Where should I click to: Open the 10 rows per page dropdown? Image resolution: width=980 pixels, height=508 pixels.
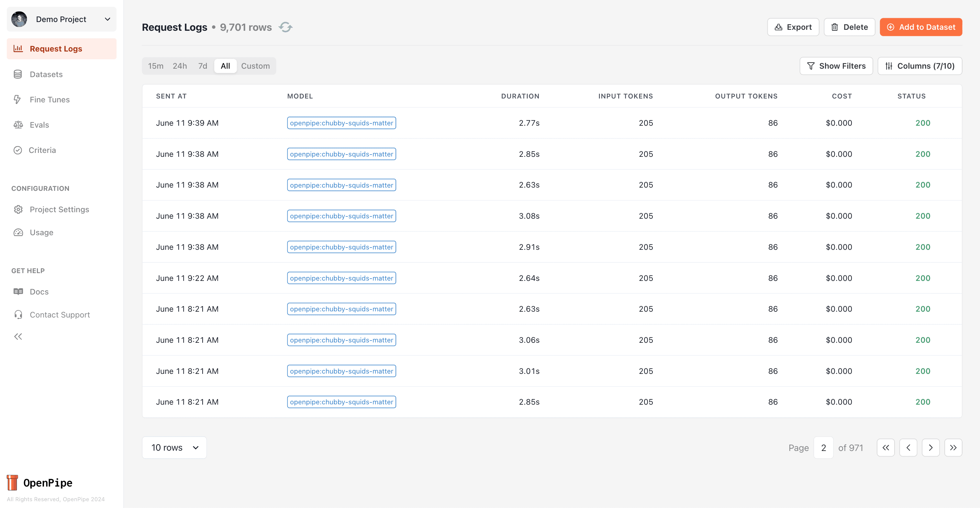(x=174, y=447)
